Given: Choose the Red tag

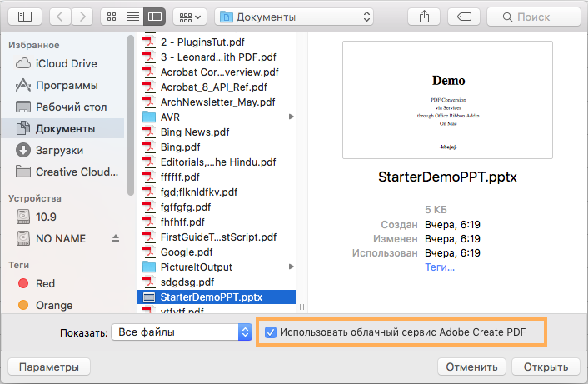Looking at the screenshot, I should [63, 283].
